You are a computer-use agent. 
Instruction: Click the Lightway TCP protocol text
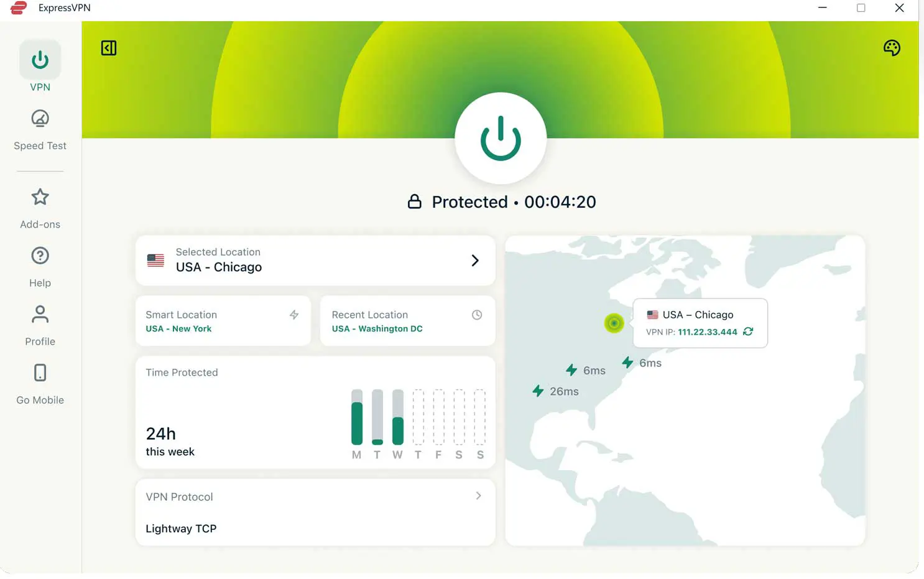point(181,529)
